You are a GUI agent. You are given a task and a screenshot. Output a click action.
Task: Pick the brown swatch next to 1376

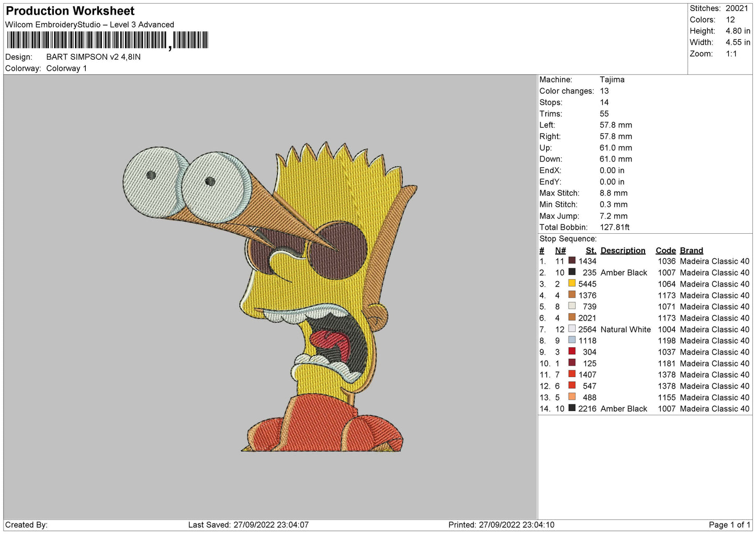pyautogui.click(x=572, y=295)
